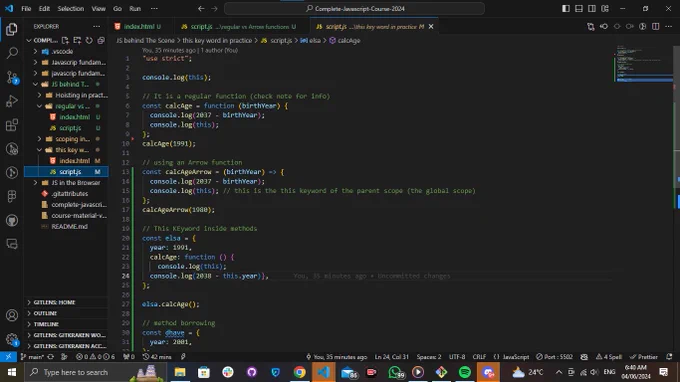Open customize layout control
The width and height of the screenshot is (680, 382).
(605, 9)
